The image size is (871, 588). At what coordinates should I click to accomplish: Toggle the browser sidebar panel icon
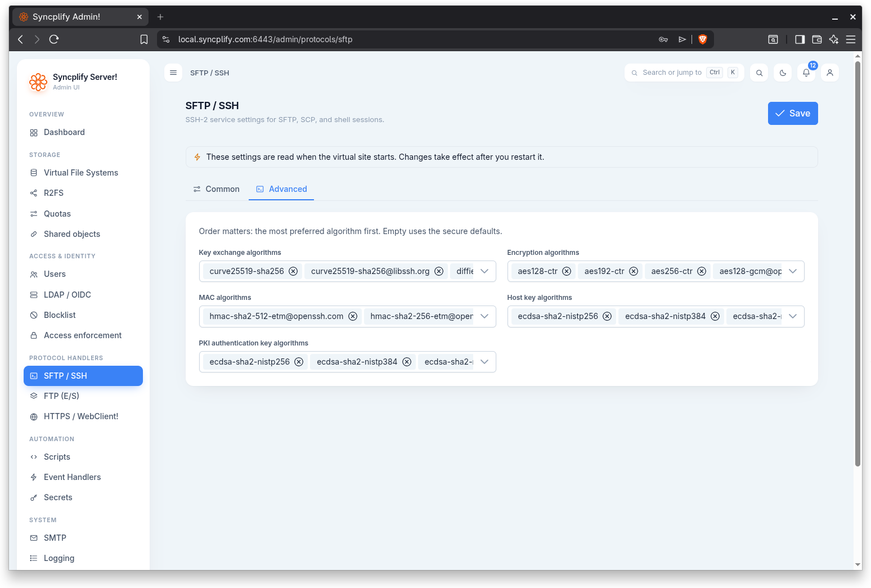(x=800, y=39)
